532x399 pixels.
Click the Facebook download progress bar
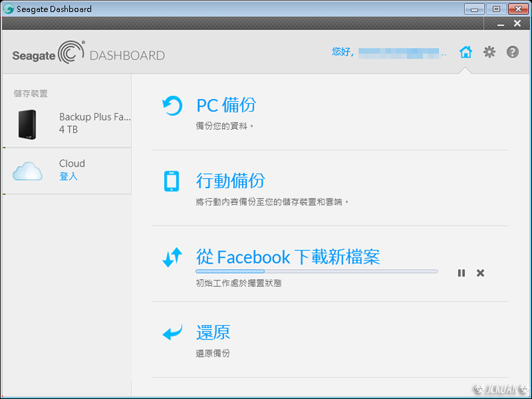click(317, 271)
